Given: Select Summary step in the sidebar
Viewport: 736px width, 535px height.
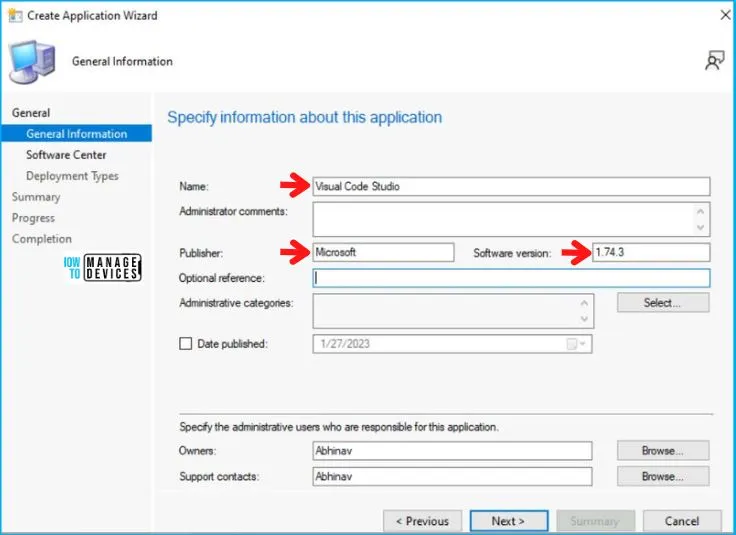Looking at the screenshot, I should [36, 197].
